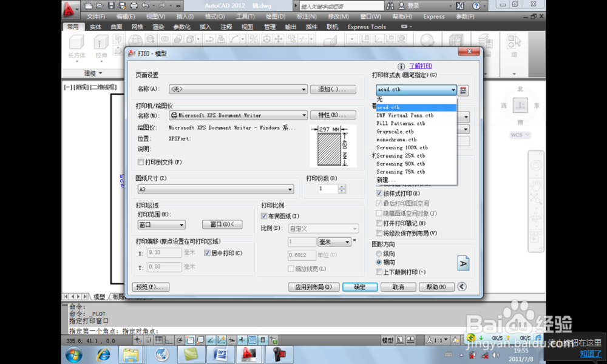Open the 格式(O) menu

[x=215, y=16]
